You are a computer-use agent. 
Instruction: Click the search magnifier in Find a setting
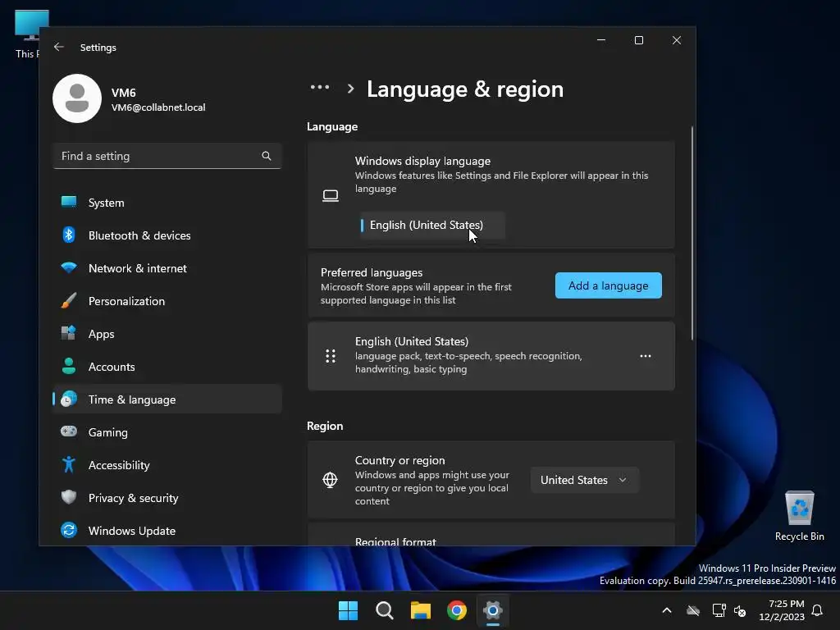coord(267,156)
